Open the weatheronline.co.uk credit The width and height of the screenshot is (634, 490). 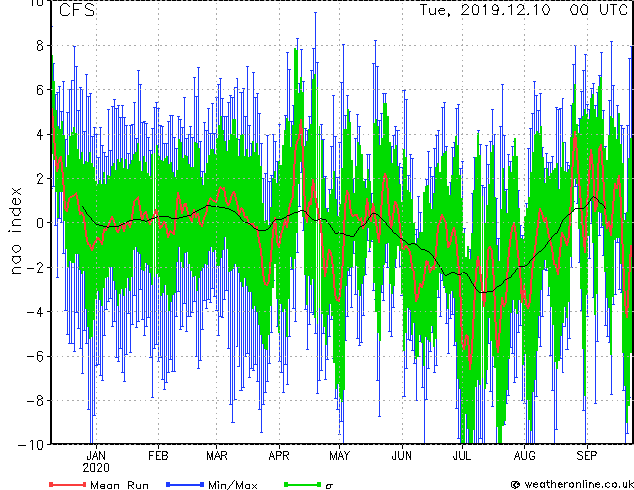tap(572, 484)
